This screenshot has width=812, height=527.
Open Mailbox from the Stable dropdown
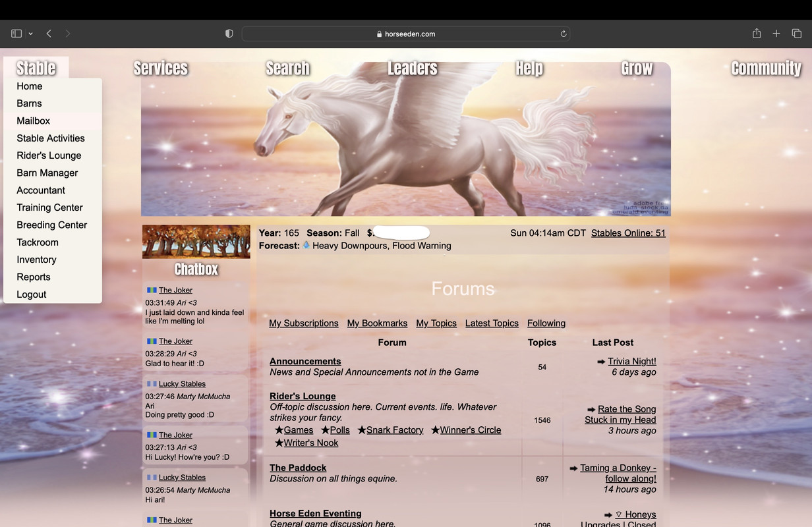point(53,121)
